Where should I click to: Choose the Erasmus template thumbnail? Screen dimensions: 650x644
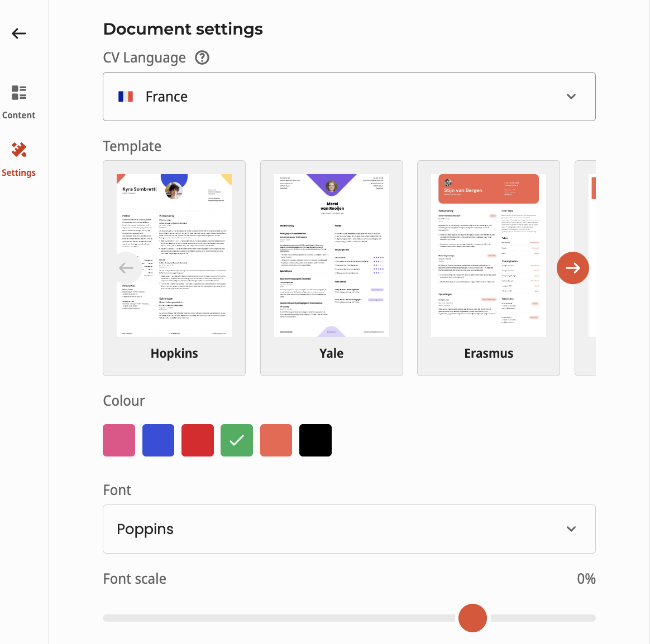coord(489,256)
